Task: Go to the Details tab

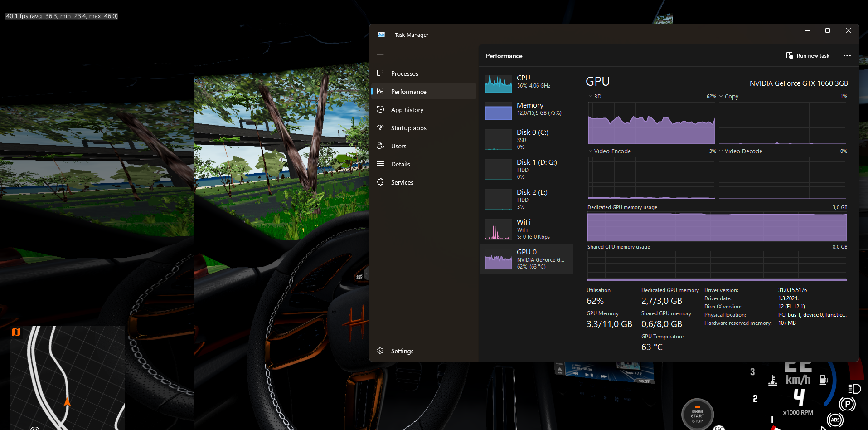Action: 424,164
